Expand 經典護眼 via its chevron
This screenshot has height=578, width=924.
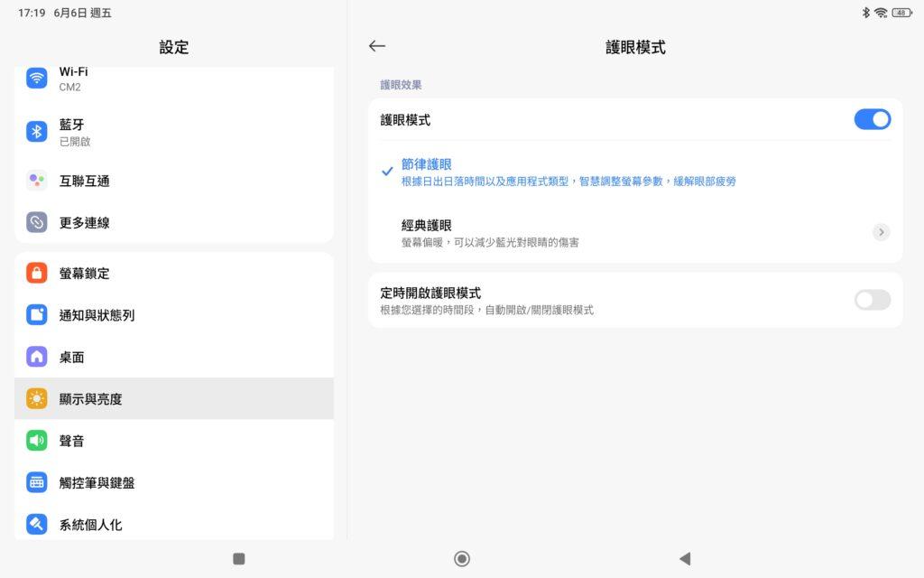[881, 231]
